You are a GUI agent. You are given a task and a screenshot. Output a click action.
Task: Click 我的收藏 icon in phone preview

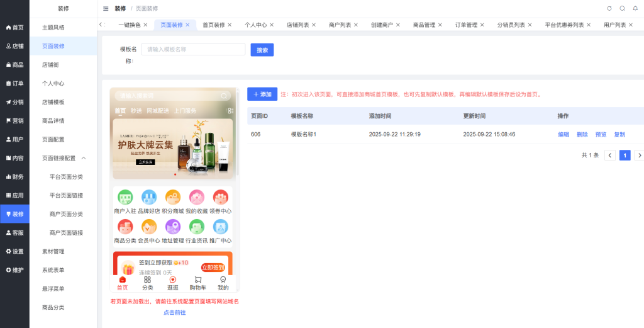pos(196,198)
